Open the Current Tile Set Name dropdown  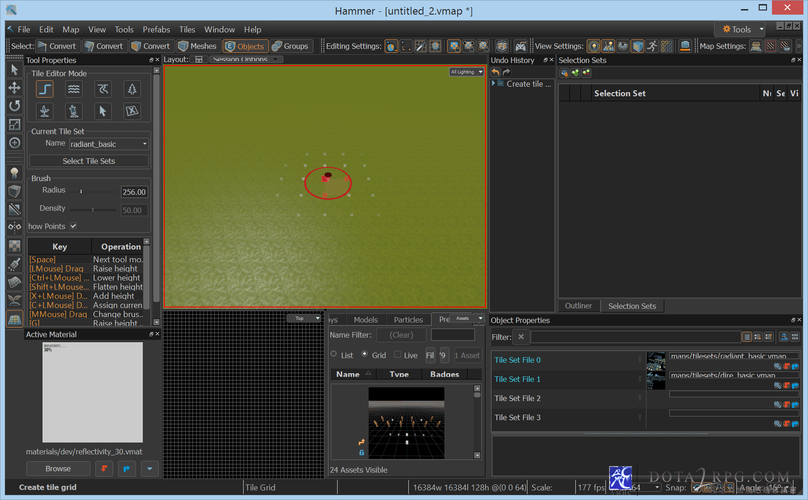pos(109,144)
